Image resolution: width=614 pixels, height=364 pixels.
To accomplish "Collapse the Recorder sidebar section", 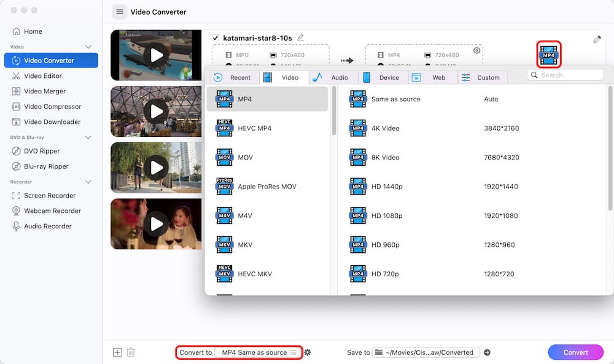I will (88, 182).
